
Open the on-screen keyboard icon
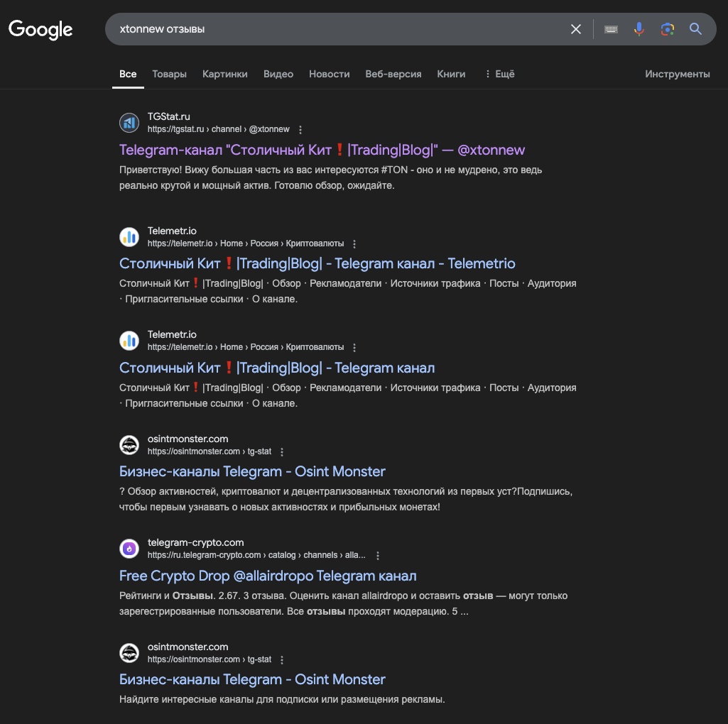(x=611, y=29)
